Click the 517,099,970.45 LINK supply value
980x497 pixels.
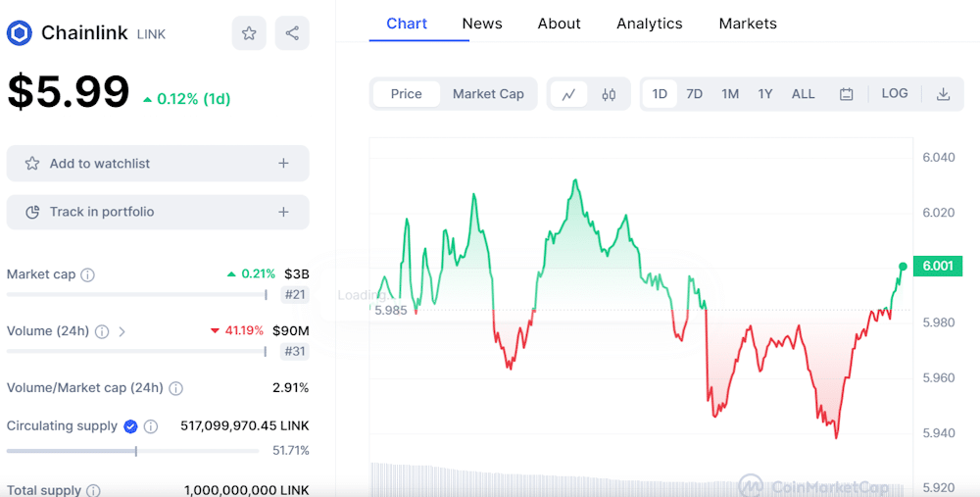click(x=245, y=425)
